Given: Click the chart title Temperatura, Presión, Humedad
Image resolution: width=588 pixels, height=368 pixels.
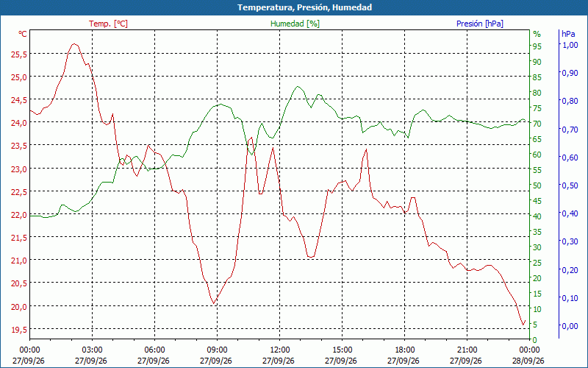Looking at the screenshot, I should (304, 7).
